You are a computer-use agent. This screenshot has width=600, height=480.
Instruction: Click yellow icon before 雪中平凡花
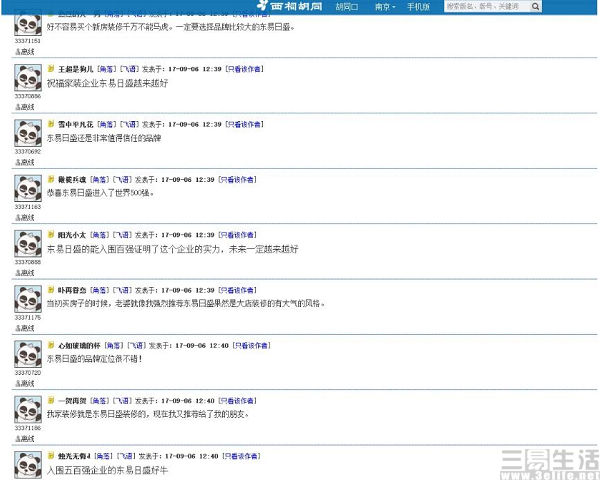pos(51,124)
